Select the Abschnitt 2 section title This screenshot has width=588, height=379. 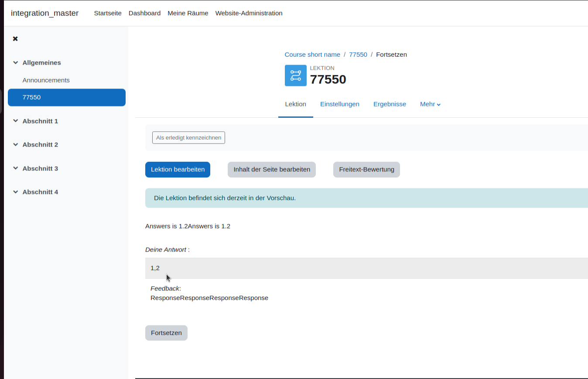pos(40,145)
